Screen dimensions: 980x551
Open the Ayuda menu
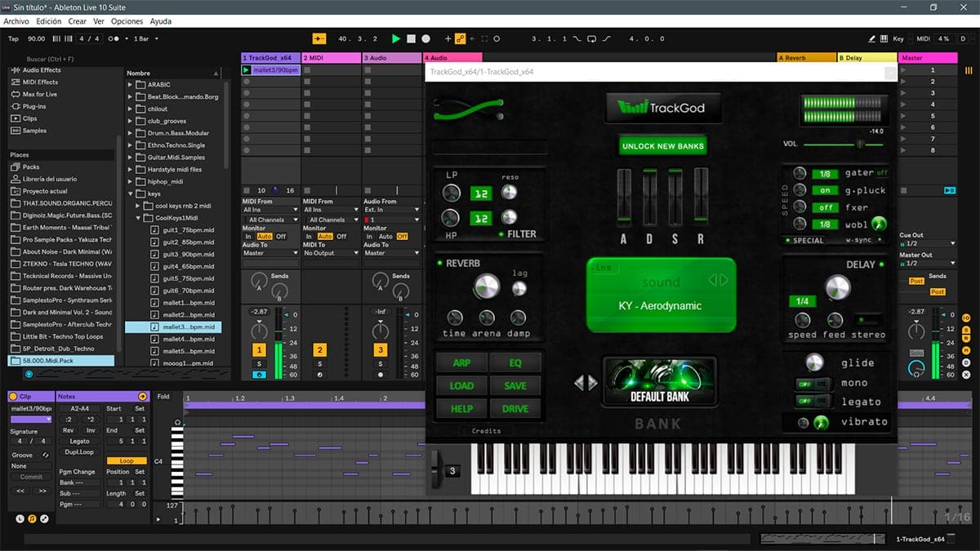(x=161, y=21)
